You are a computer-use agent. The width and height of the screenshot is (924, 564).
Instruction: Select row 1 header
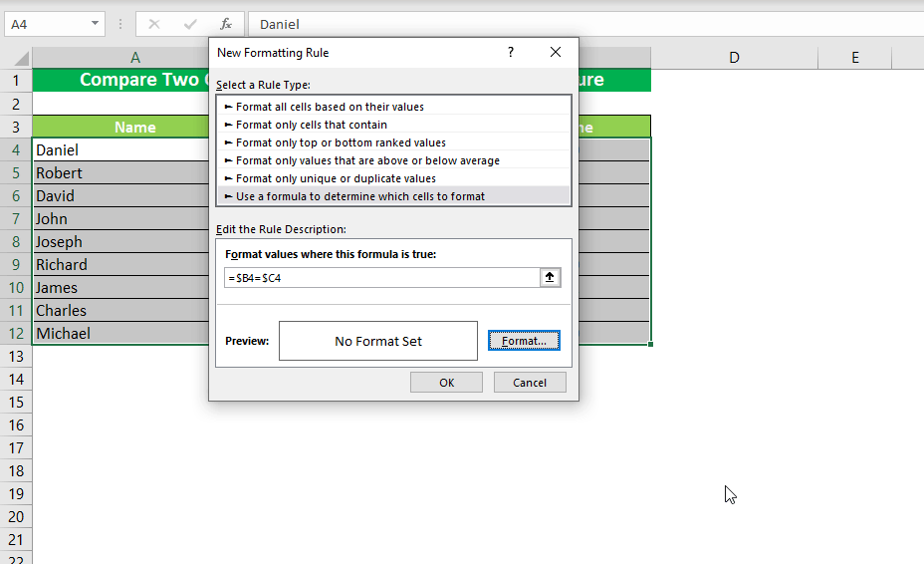(16, 81)
